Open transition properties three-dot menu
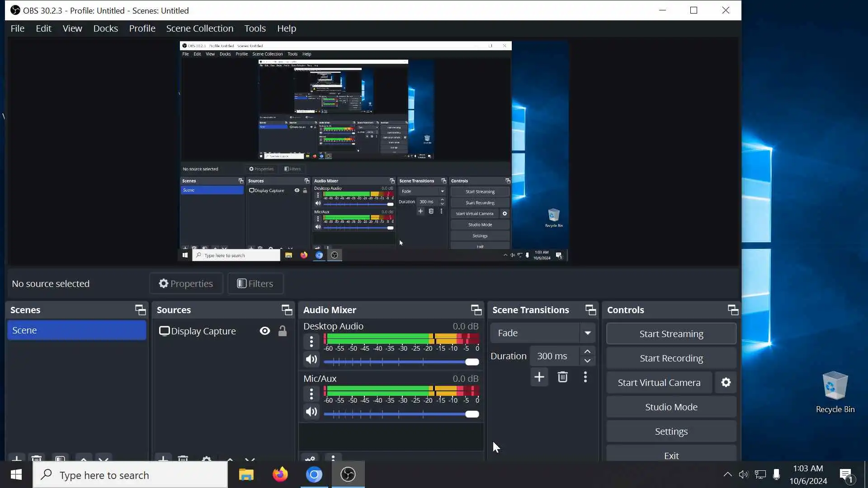Screen dimensions: 868x488 coord(585,377)
